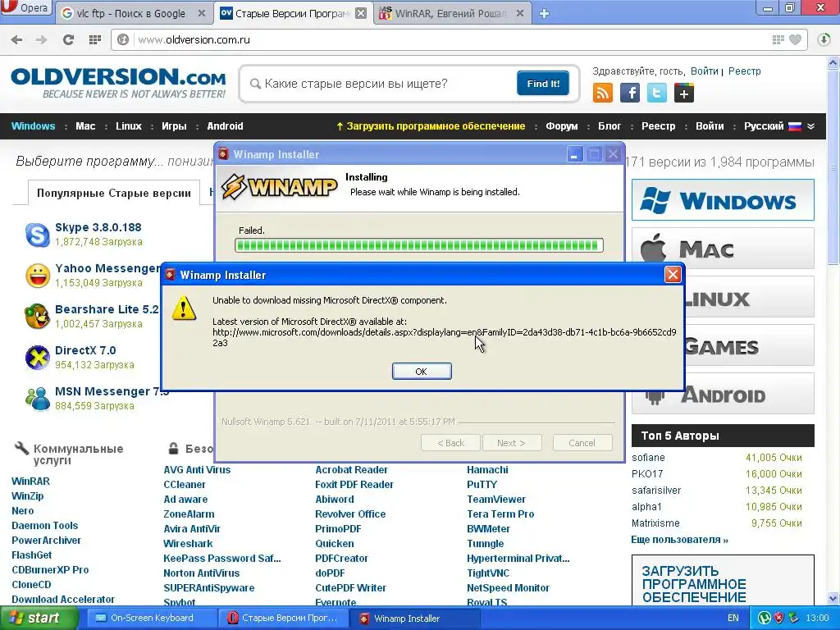Click the Yahoo Messenger smiley icon

38,276
